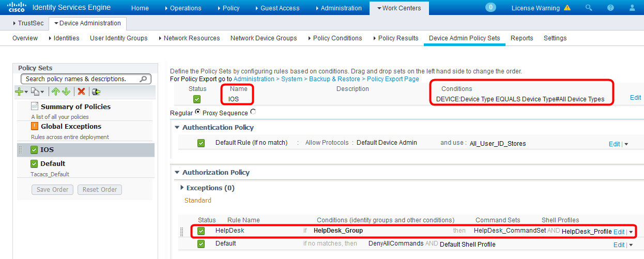The width and height of the screenshot is (644, 259).
Task: Click the License Warning triangle icon
Action: pyautogui.click(x=567, y=8)
